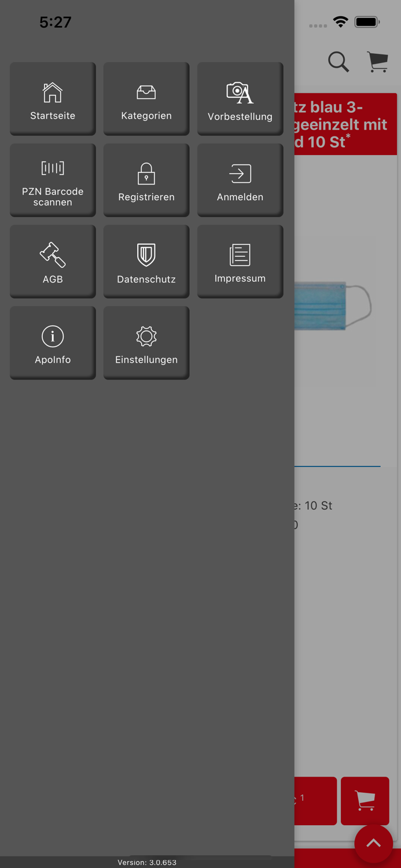Click the red product title banner
401x868 pixels.
coord(345,124)
